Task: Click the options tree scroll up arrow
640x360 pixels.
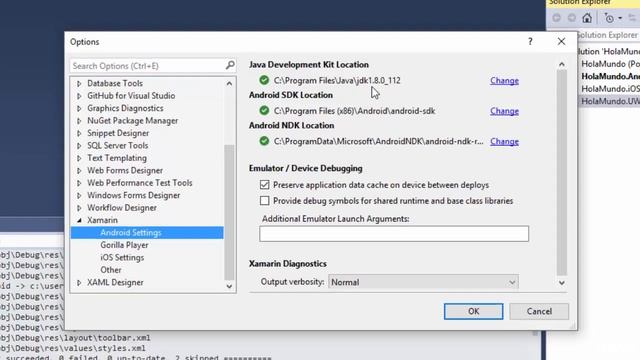Action: (229, 83)
